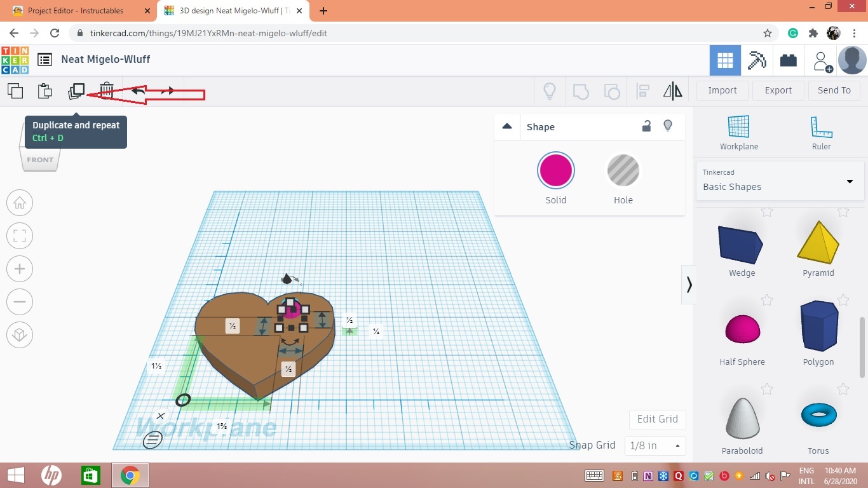The image size is (868, 488).
Task: Reload the Tinkercad page
Action: click(55, 33)
